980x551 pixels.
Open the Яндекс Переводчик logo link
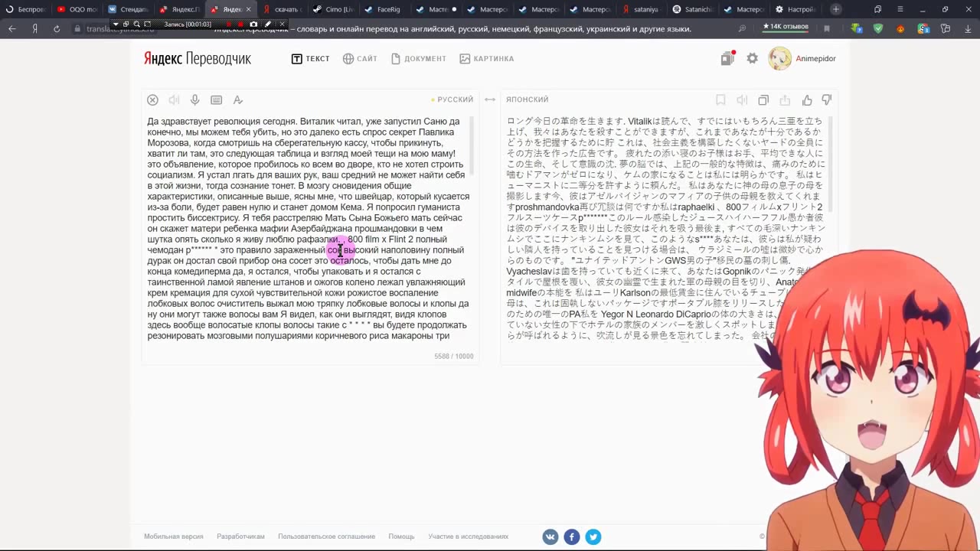[x=198, y=59]
